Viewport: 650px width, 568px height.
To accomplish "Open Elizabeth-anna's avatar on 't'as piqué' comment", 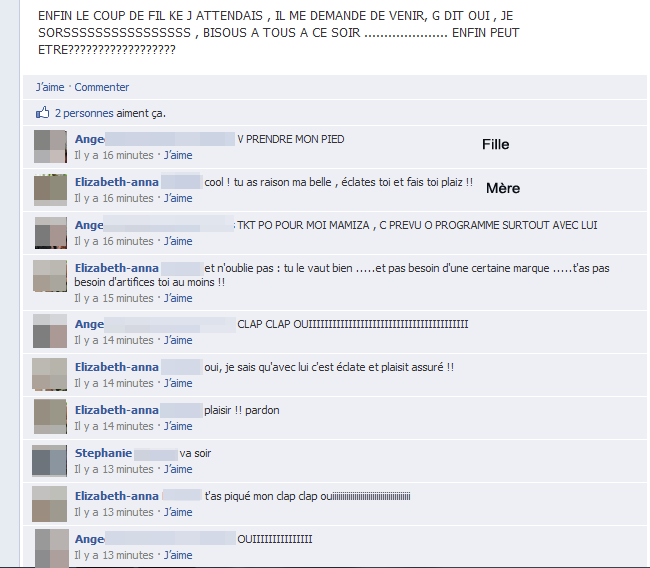I will coord(49,504).
